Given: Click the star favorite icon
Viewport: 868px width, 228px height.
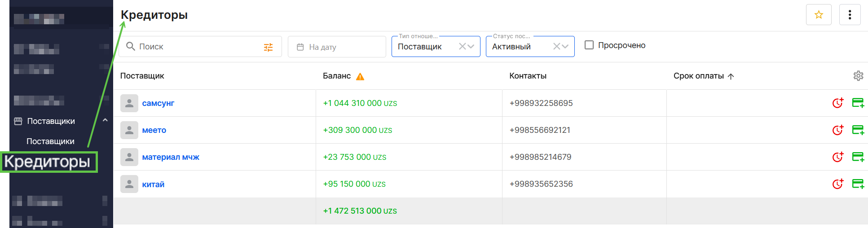Looking at the screenshot, I should (819, 15).
